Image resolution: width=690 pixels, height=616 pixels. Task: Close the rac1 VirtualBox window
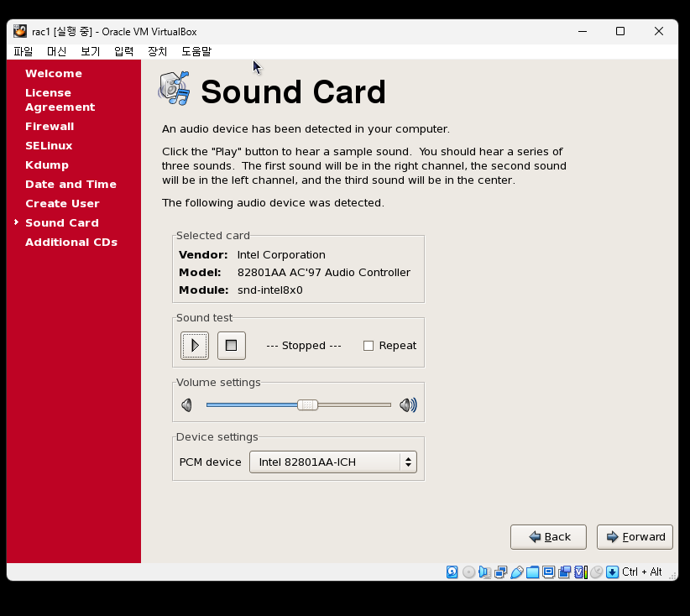pos(659,31)
